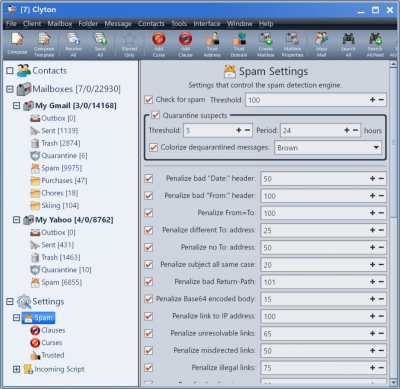Click the Search All binoculars icon
The width and height of the screenshot is (400, 389).
pos(348,44)
